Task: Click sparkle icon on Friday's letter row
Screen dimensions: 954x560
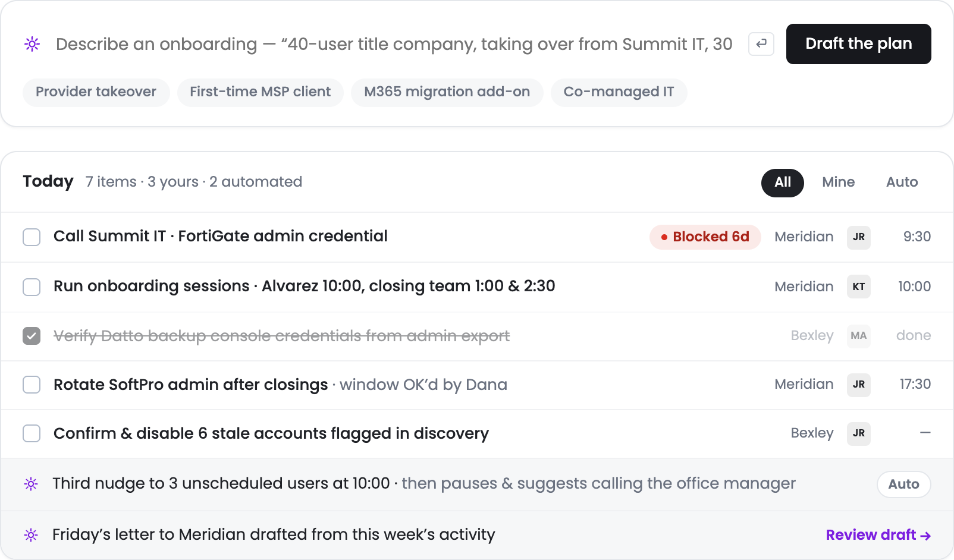Action: tap(31, 535)
